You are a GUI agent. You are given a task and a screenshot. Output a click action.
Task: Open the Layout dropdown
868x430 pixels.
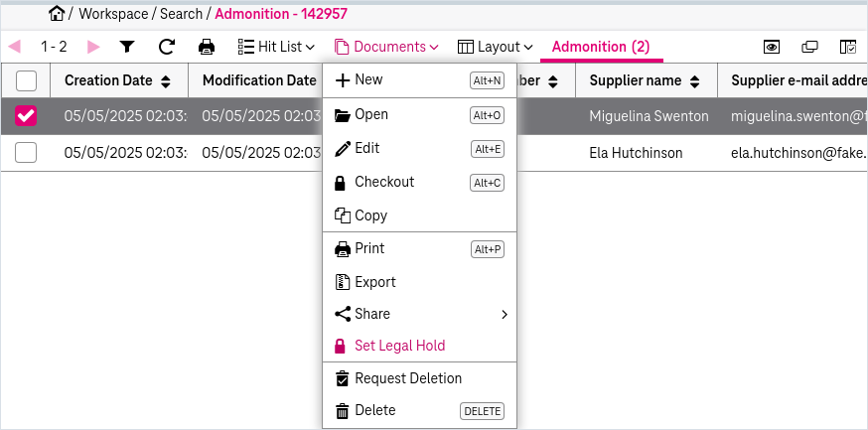(495, 47)
